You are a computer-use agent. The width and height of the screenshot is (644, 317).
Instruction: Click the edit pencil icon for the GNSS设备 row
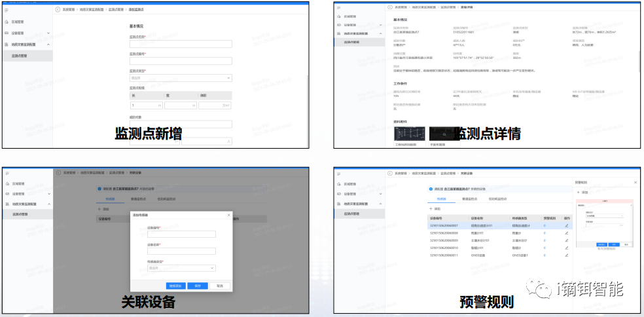(567, 255)
